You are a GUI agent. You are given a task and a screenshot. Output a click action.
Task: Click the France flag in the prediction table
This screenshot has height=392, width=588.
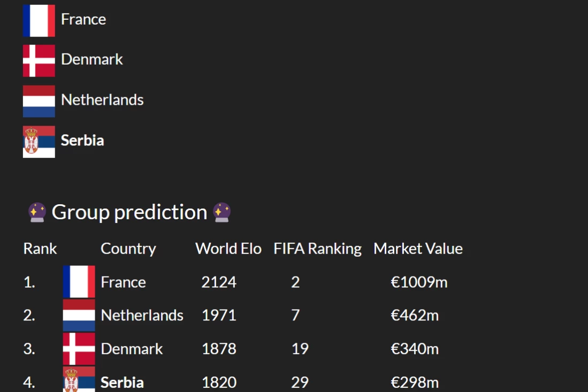click(x=79, y=282)
